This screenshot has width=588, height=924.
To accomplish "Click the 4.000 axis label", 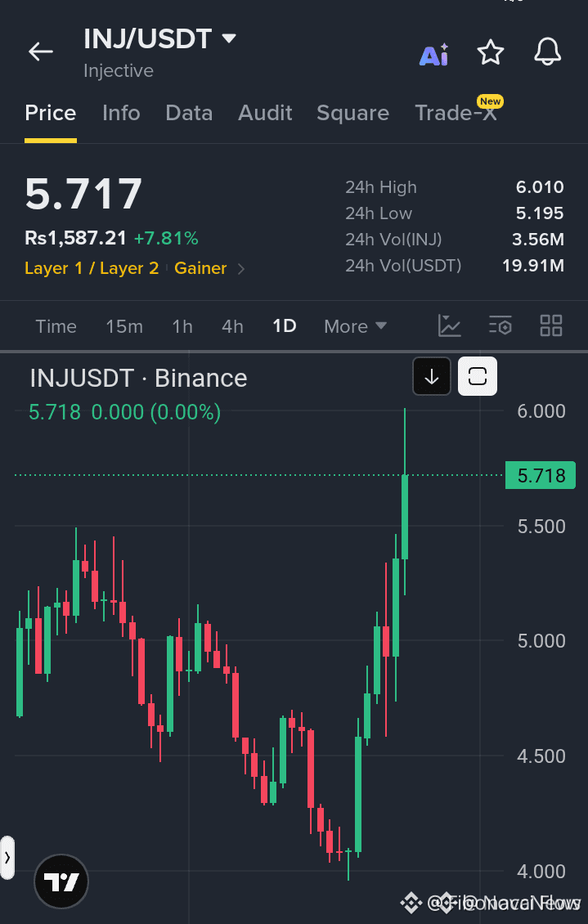I will tap(541, 872).
